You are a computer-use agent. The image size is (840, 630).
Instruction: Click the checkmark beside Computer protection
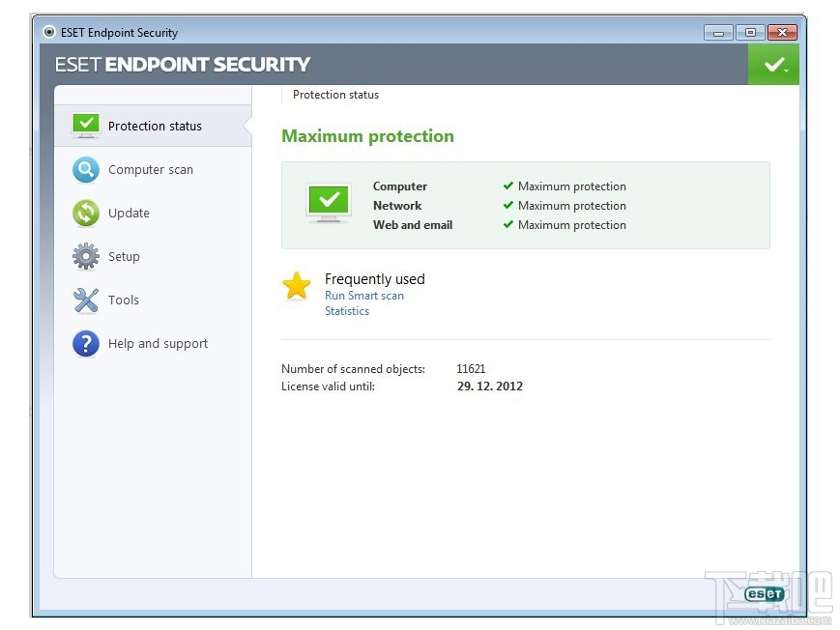pyautogui.click(x=508, y=186)
